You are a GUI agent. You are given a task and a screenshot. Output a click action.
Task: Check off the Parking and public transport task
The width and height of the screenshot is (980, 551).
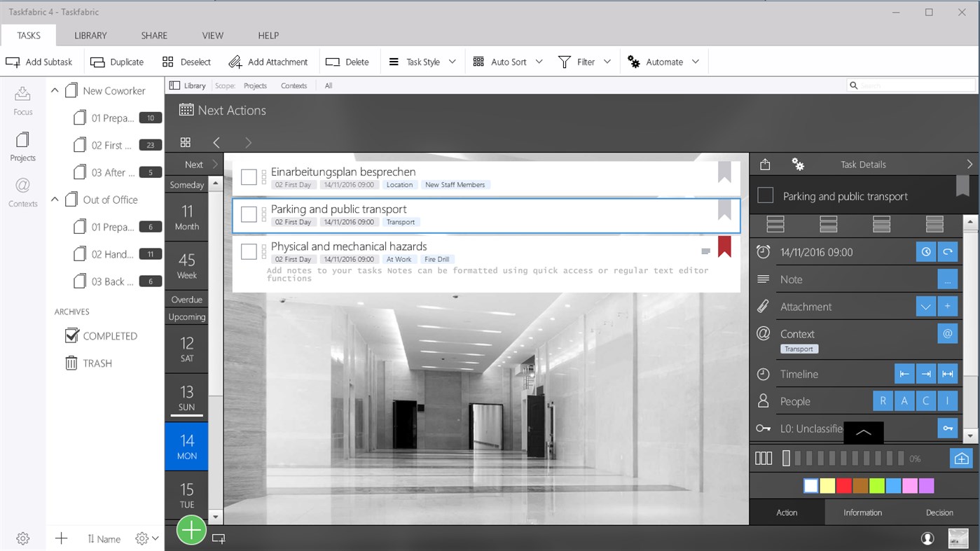(249, 215)
